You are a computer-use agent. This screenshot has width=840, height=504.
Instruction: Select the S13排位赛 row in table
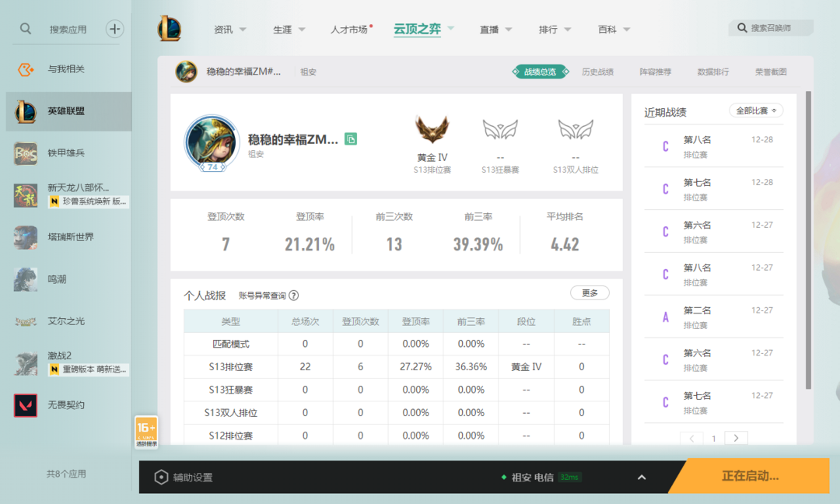pos(397,367)
